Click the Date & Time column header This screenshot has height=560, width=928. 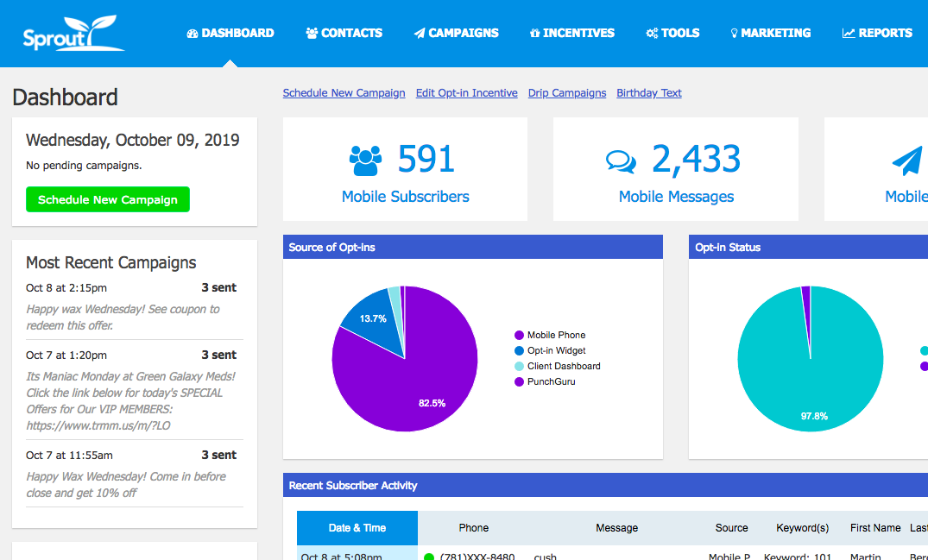pyautogui.click(x=357, y=527)
